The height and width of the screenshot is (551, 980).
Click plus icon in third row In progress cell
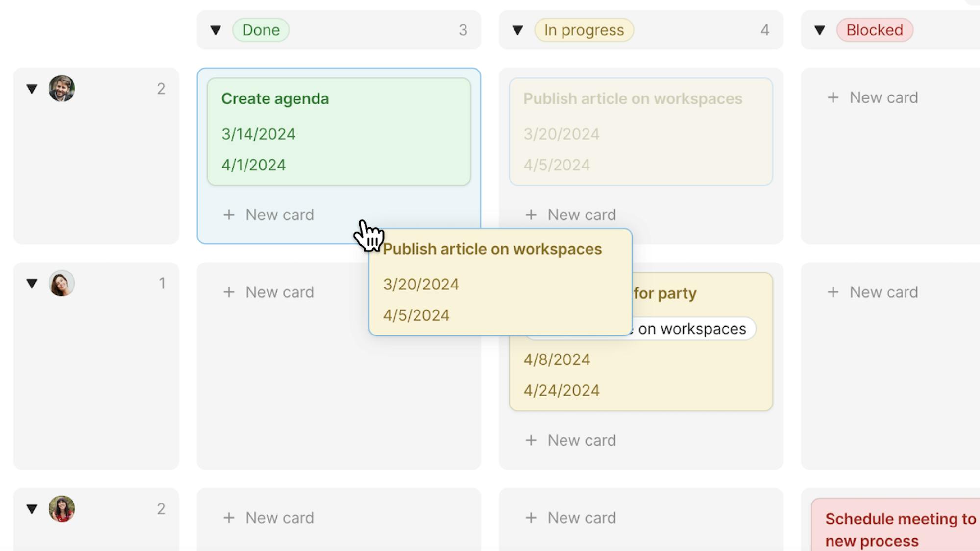[x=531, y=518]
